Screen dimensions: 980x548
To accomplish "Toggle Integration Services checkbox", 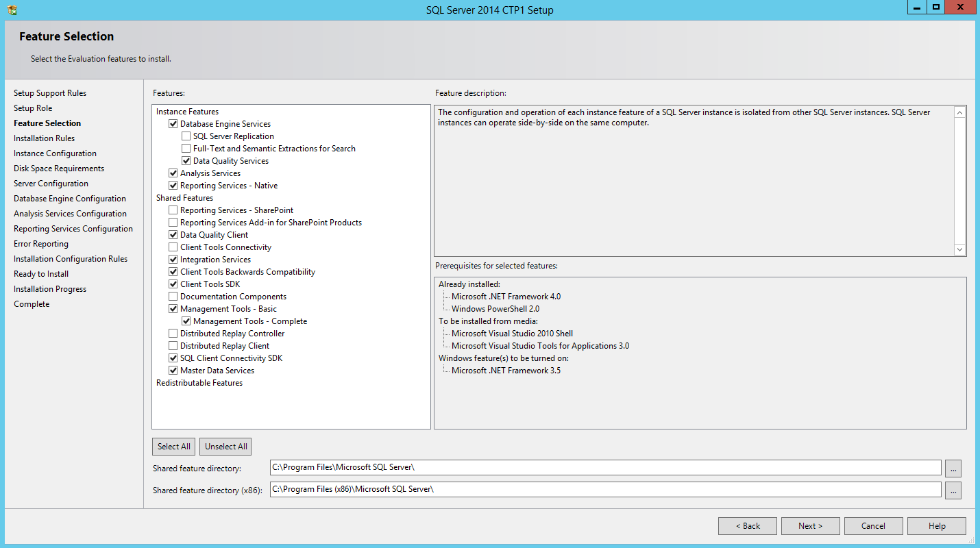I will (173, 260).
